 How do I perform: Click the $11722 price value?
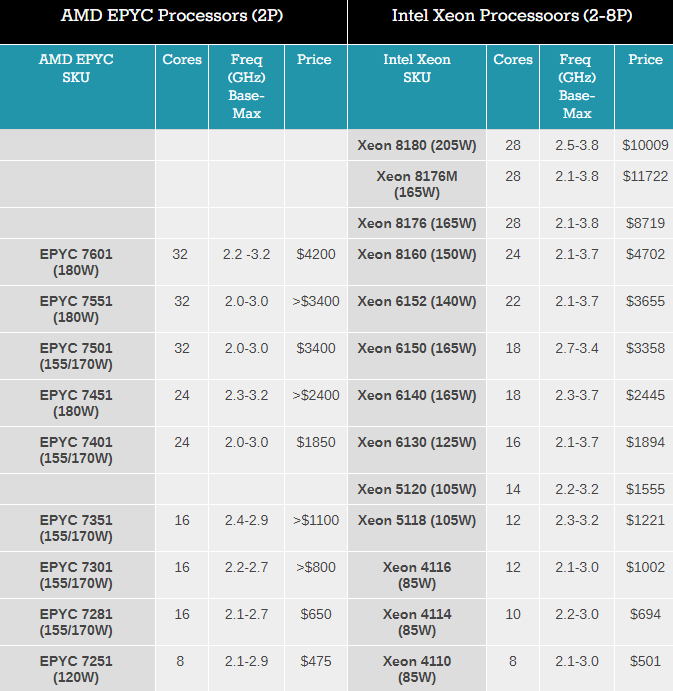[x=644, y=176]
